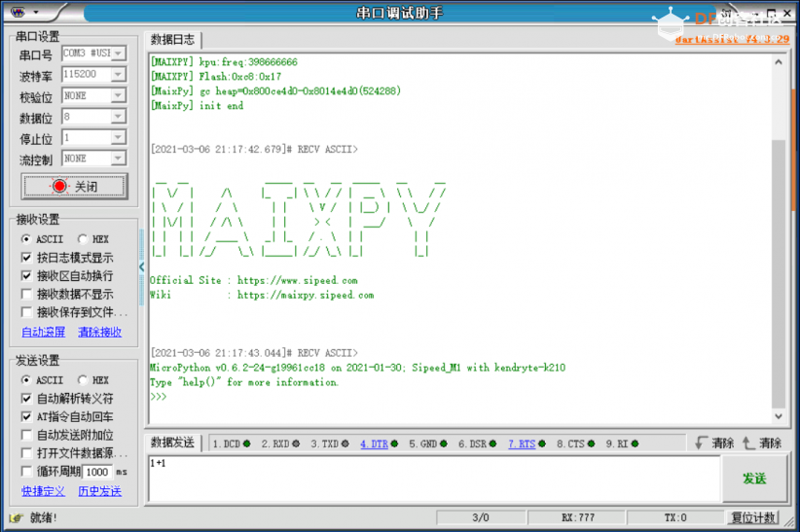The height and width of the screenshot is (532, 800).
Task: Clear the log with up-arrow 清除
Action: (x=762, y=443)
